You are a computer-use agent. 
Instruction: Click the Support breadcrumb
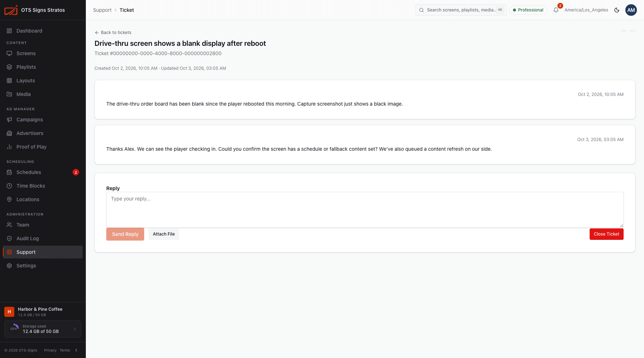[102, 10]
